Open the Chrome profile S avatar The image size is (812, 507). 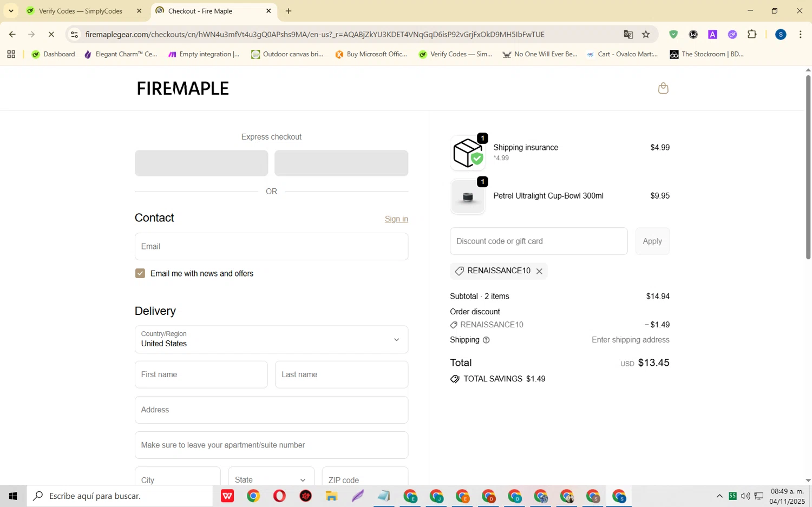781,34
